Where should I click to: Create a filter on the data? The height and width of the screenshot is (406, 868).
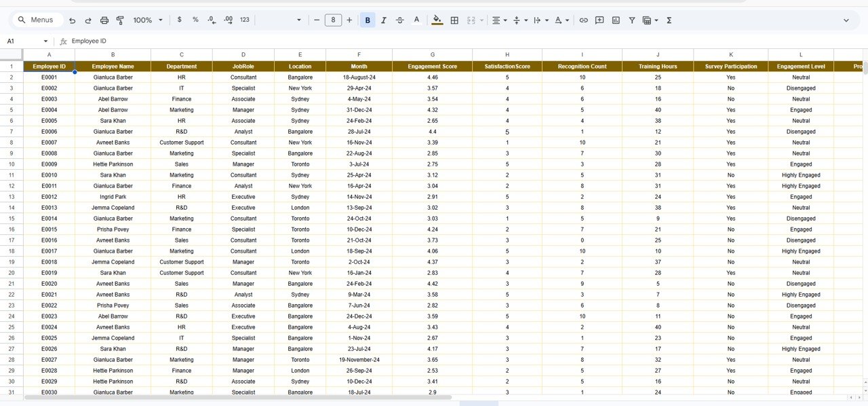click(x=631, y=20)
